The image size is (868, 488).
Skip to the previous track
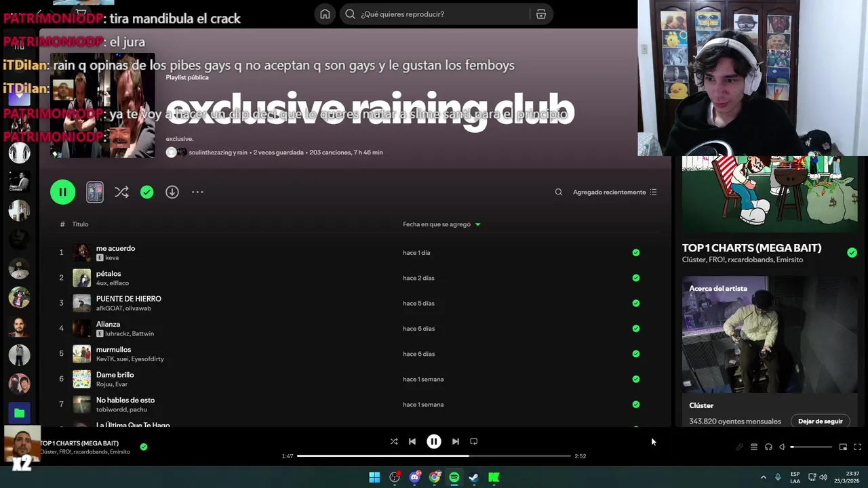coord(412,441)
